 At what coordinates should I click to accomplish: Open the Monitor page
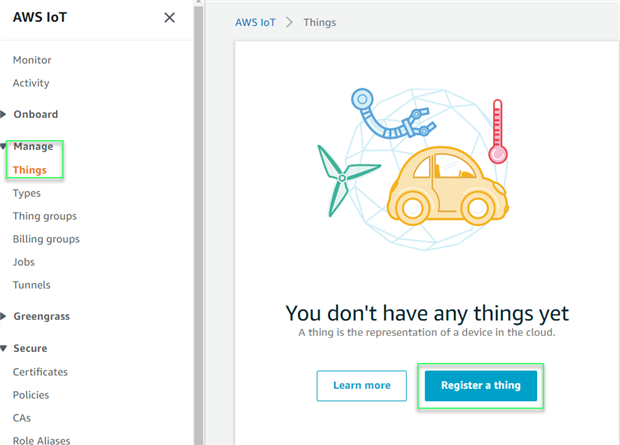(x=32, y=60)
